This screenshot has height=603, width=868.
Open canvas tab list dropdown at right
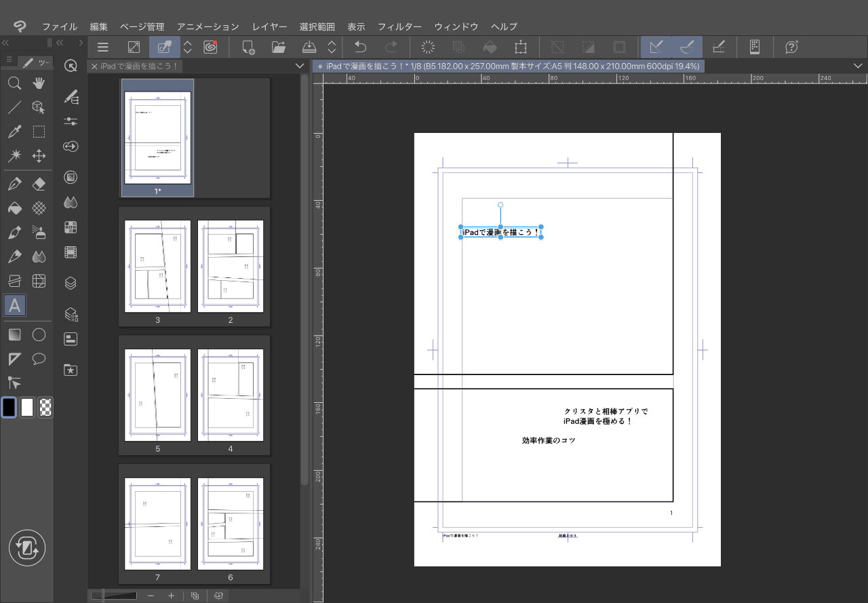tap(858, 66)
